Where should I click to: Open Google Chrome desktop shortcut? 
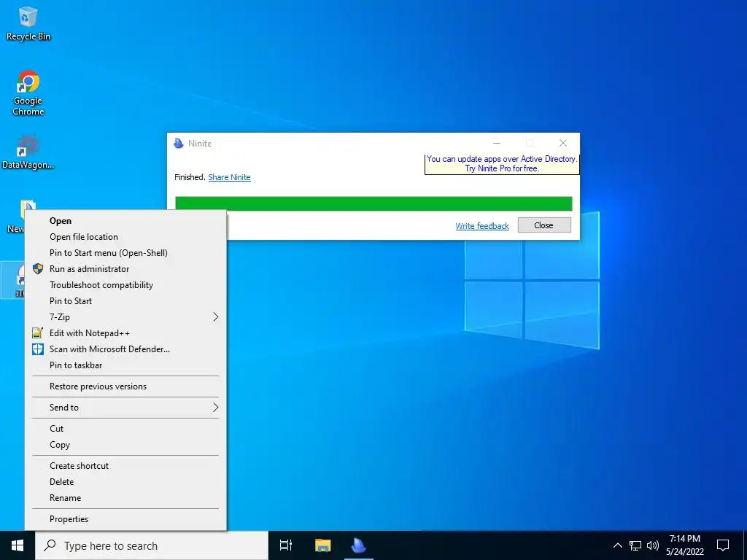point(28,93)
